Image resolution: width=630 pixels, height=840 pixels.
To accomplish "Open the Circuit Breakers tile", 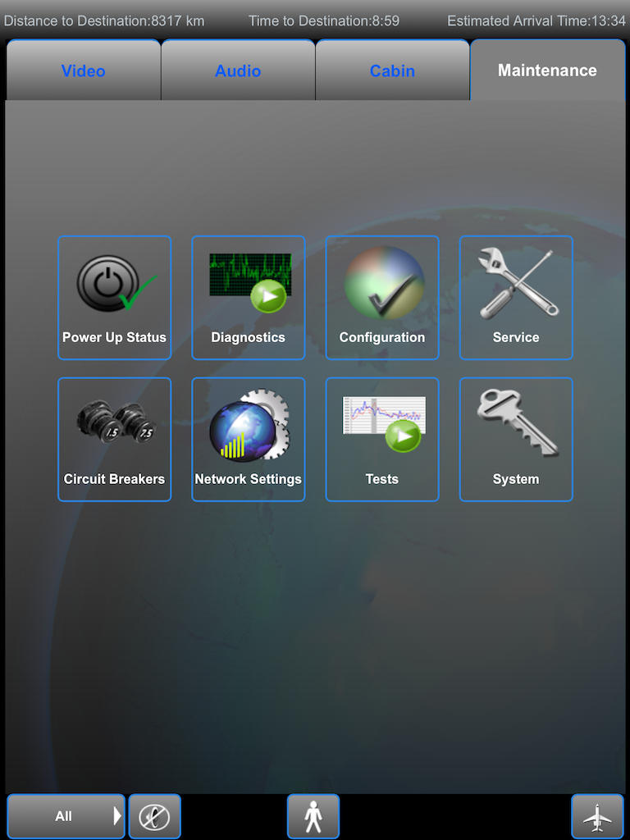I will pos(115,440).
